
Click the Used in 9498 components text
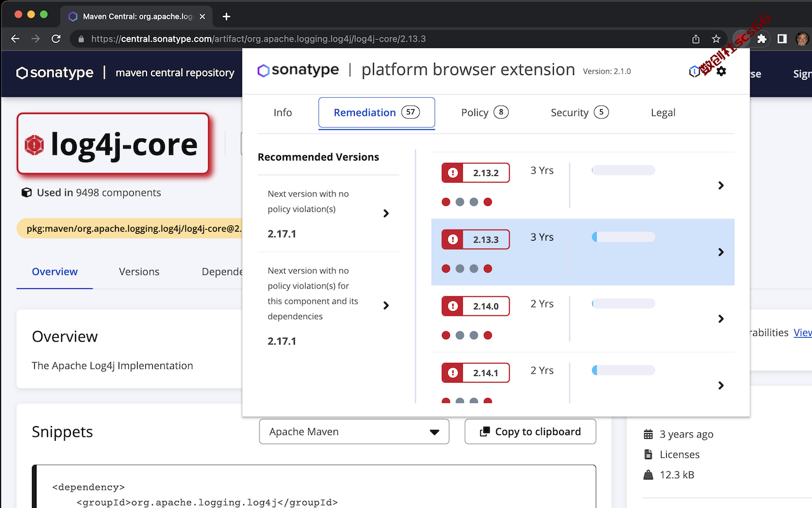pyautogui.click(x=99, y=192)
